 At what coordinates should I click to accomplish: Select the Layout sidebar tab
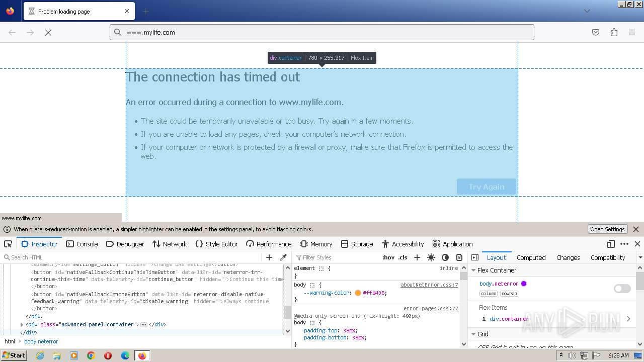click(x=496, y=257)
